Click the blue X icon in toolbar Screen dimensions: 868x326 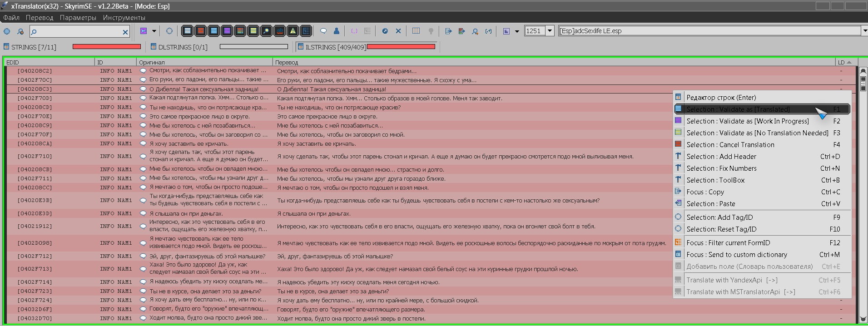pos(398,31)
